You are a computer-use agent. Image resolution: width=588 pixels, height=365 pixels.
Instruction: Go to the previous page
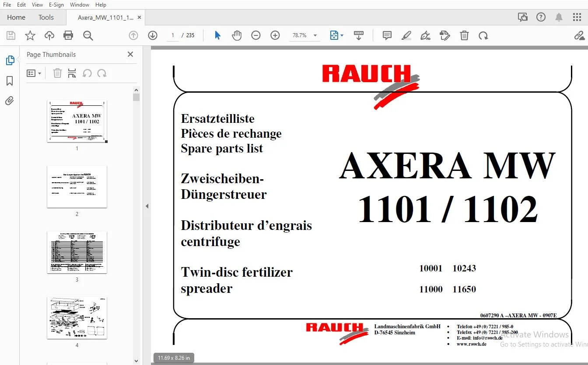click(x=133, y=36)
